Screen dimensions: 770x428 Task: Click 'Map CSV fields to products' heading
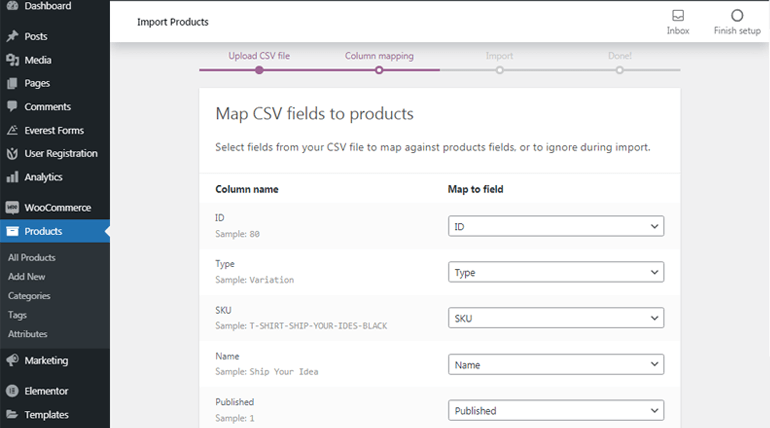click(x=314, y=114)
